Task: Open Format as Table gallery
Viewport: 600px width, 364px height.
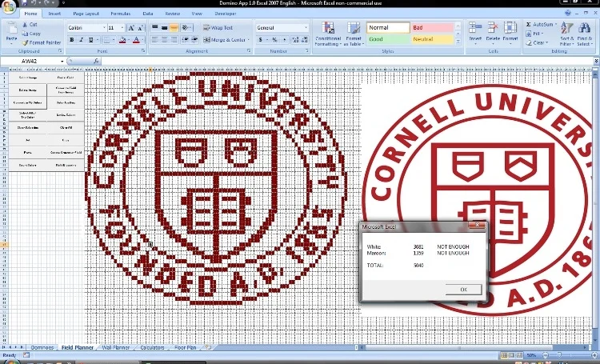Action: (353, 34)
